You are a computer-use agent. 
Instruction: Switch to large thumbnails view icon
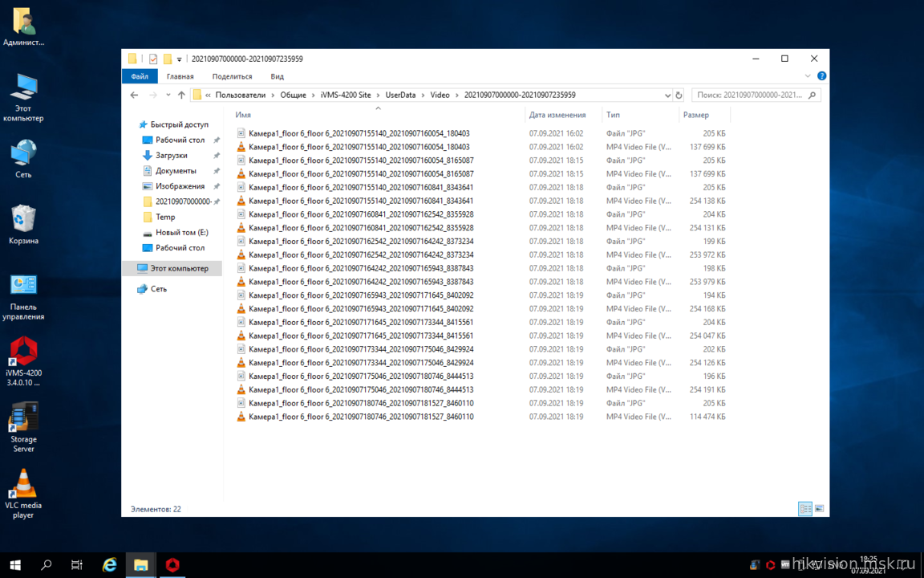pos(819,508)
